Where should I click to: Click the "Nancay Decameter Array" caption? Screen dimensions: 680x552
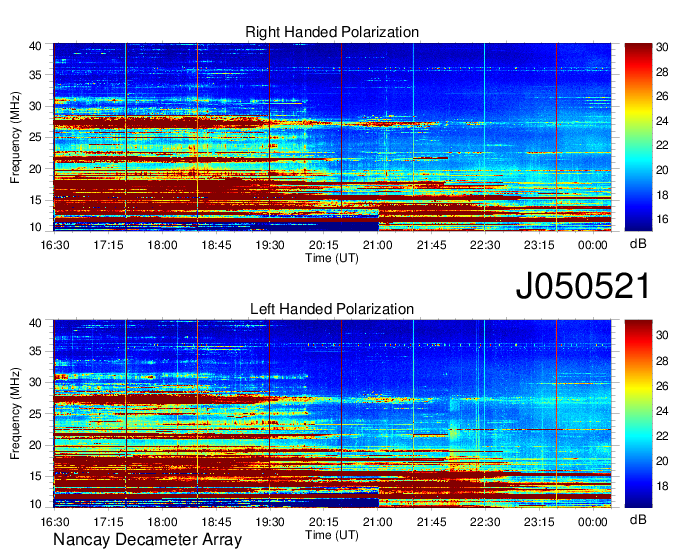(147, 540)
